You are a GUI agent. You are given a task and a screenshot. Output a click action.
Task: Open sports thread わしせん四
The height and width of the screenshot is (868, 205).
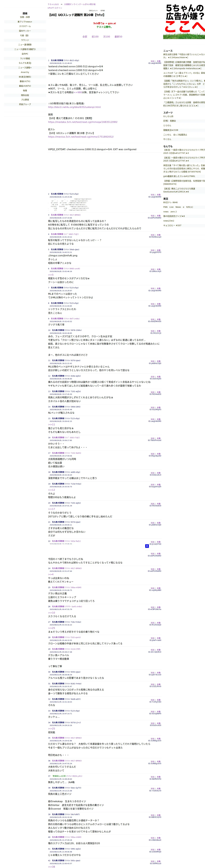pos(168,116)
